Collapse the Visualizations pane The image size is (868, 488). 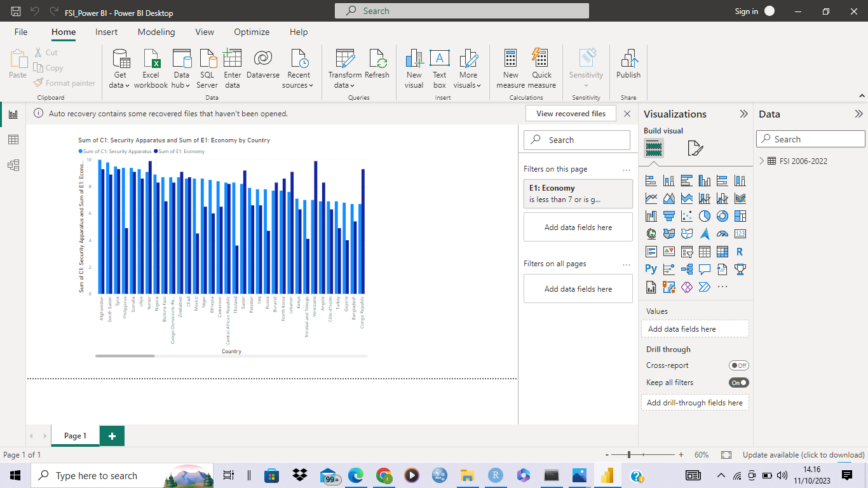click(743, 114)
